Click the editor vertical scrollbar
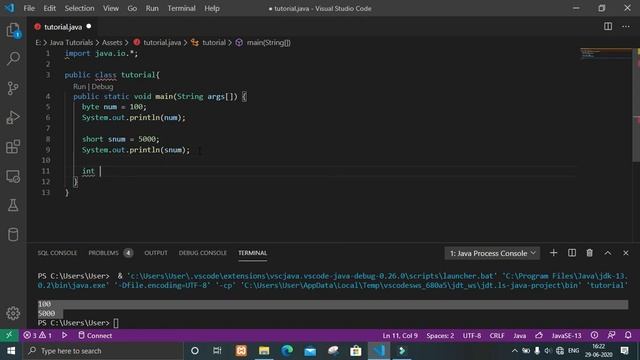 point(636,106)
